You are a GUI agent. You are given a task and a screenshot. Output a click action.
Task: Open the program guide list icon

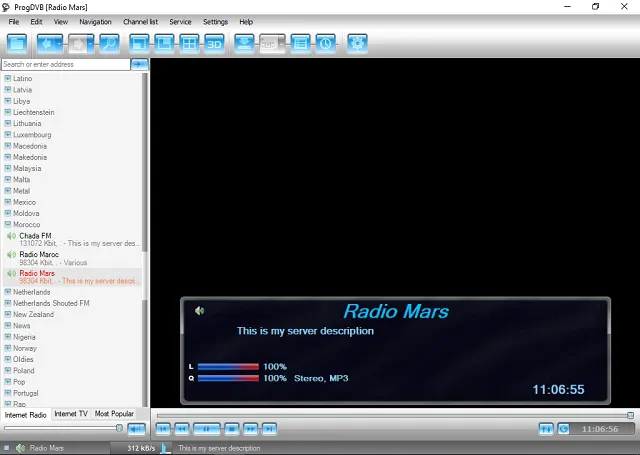[x=300, y=43]
